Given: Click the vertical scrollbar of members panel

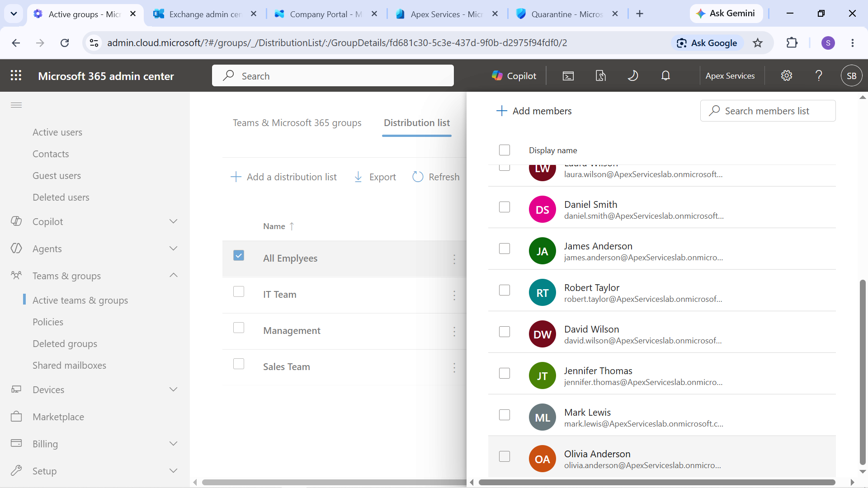Looking at the screenshot, I should pos(863,372).
